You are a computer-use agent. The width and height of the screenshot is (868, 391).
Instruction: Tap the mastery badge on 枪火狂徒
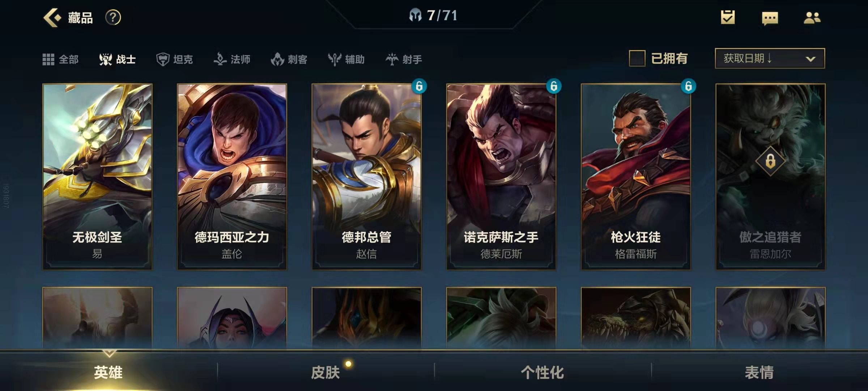point(688,86)
